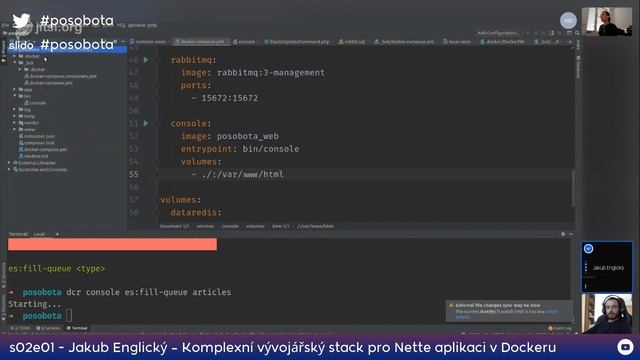Expand External Libraries node
Image resolution: width=640 pixels, height=360 pixels.
point(9,163)
